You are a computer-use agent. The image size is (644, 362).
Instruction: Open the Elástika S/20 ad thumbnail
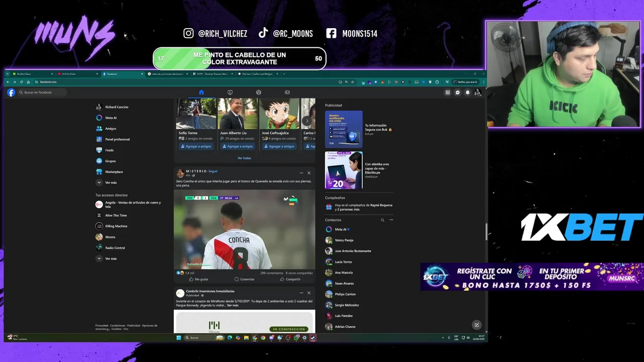click(x=344, y=170)
